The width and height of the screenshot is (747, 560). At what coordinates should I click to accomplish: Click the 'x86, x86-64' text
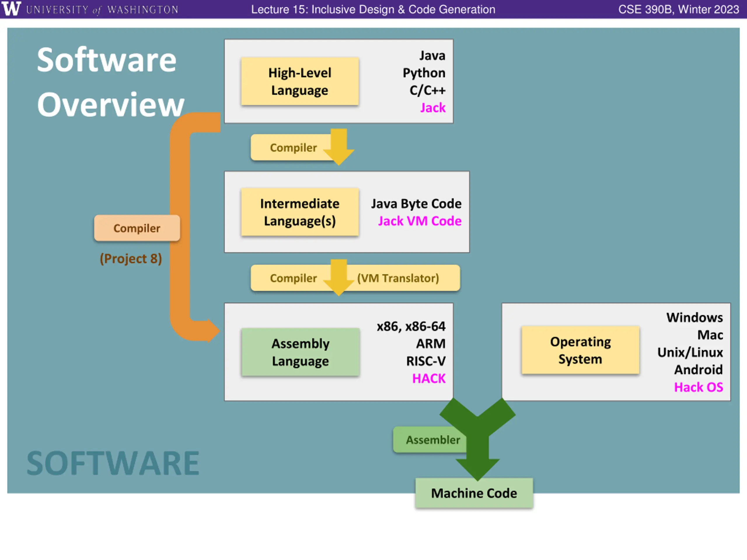point(411,326)
